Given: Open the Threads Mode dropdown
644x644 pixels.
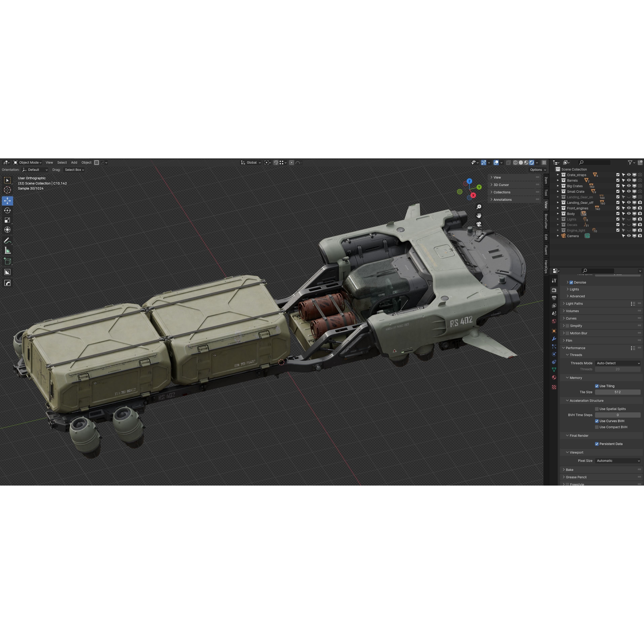Looking at the screenshot, I should (618, 363).
